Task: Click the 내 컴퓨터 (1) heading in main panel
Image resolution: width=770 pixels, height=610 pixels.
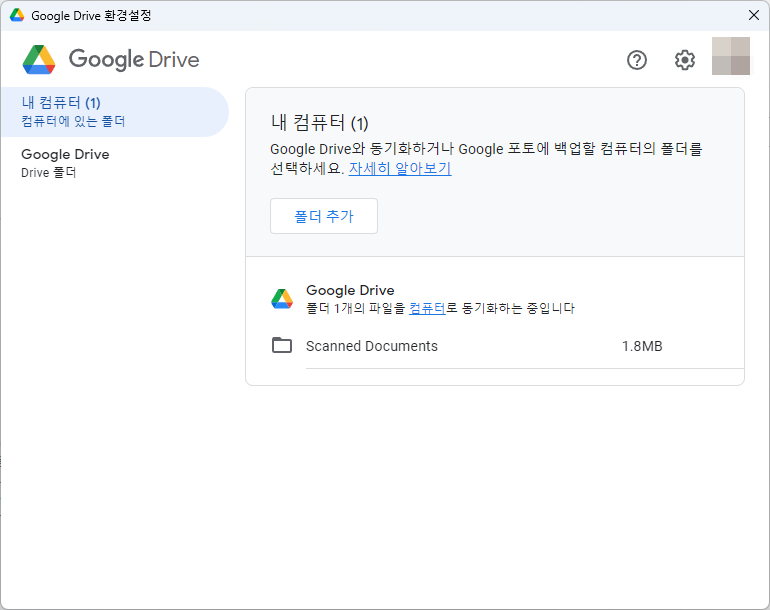Action: pos(320,123)
